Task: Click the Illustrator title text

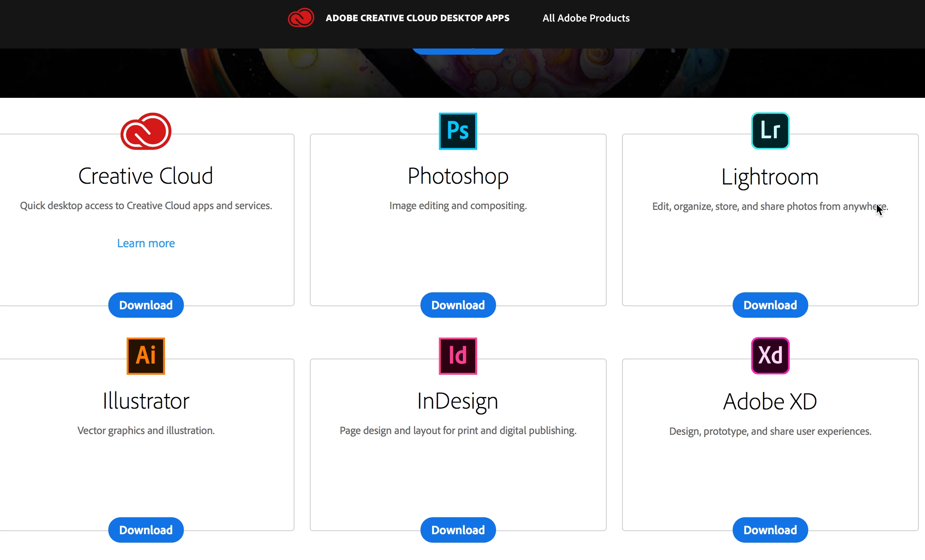Action: [146, 401]
